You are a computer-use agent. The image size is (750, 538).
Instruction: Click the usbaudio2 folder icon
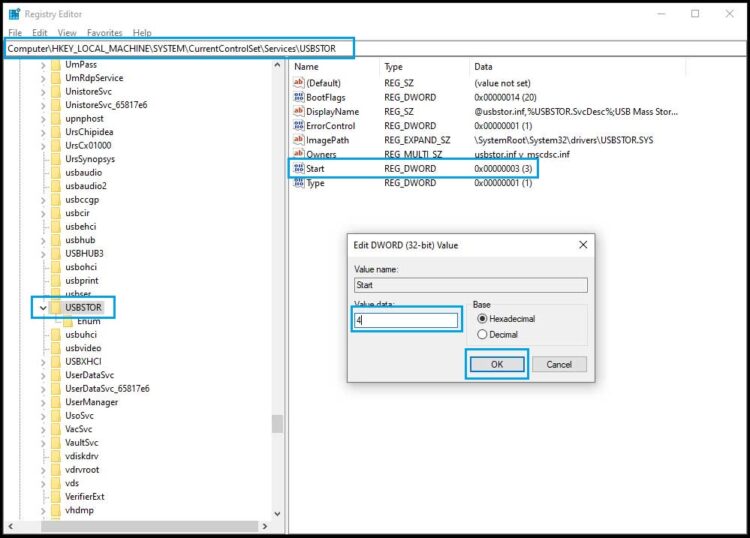(56, 186)
